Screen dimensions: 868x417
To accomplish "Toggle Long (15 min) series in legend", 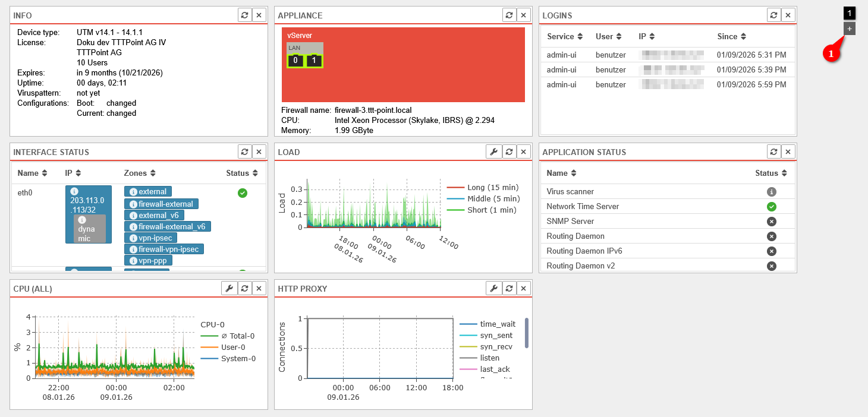I will click(x=483, y=188).
